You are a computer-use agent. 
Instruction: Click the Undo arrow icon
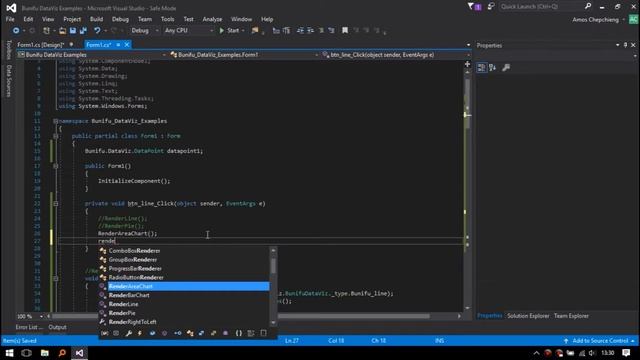coord(97,31)
